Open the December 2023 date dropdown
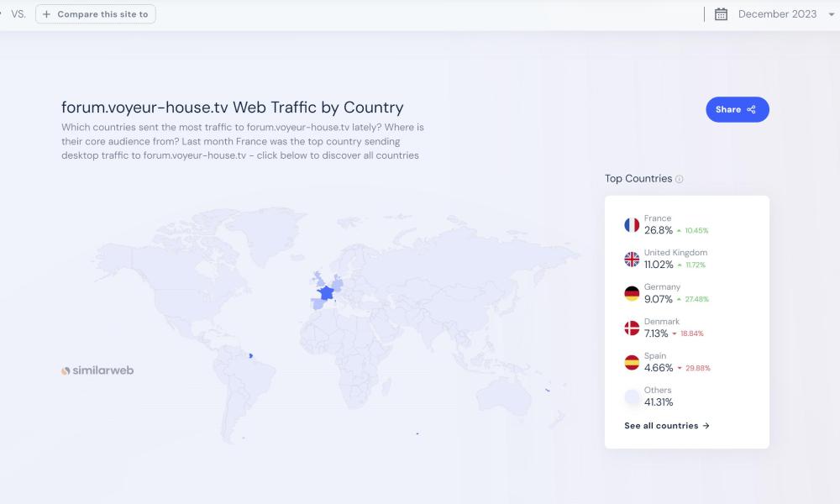 (x=776, y=14)
